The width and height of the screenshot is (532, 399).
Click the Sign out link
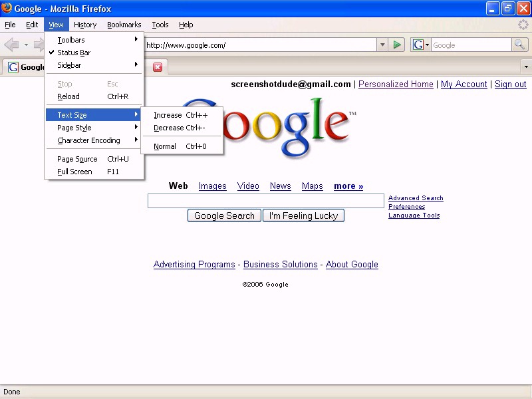click(511, 84)
